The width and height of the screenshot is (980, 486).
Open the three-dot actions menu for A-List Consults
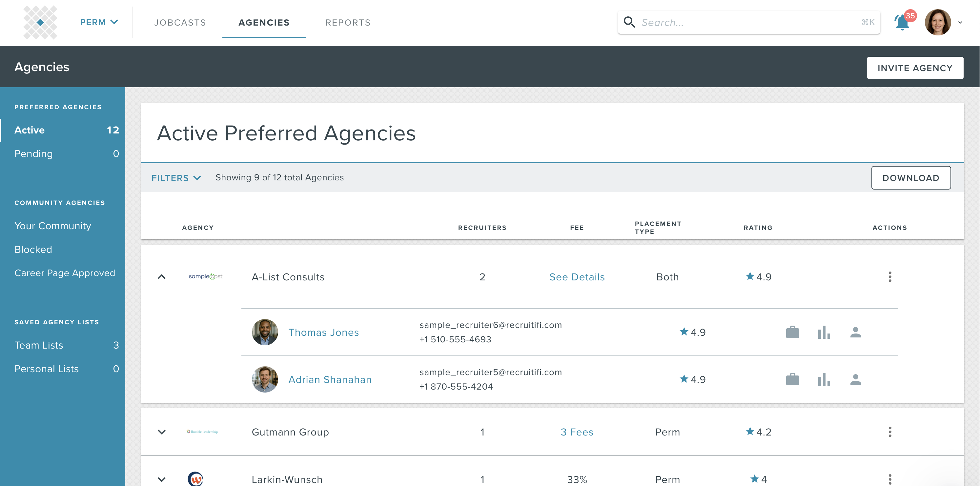(x=889, y=276)
